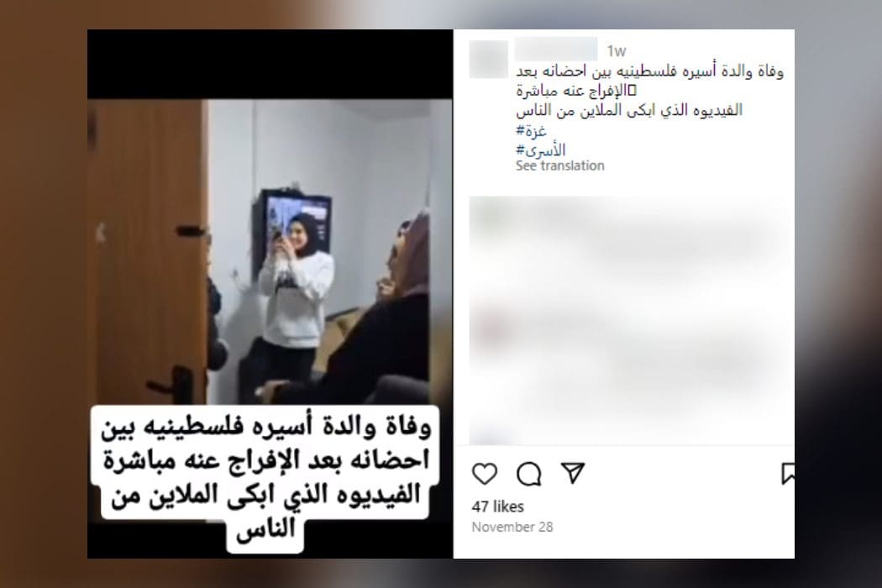This screenshot has width=882, height=588.
Task: Share the post using the paper plane icon
Action: (573, 473)
